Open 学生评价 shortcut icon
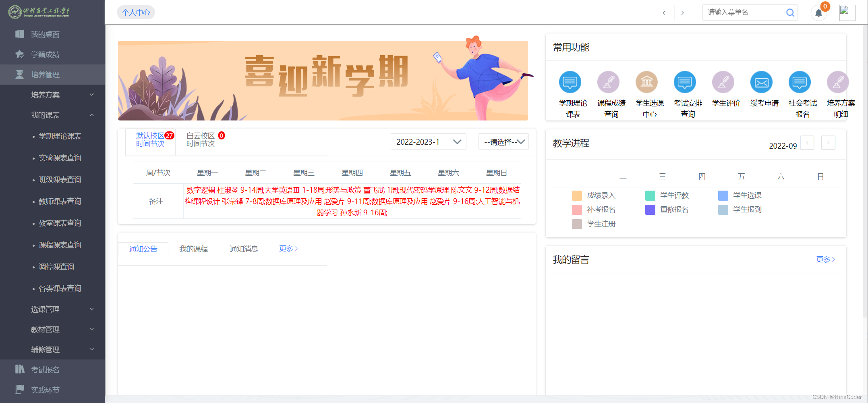 (x=723, y=82)
